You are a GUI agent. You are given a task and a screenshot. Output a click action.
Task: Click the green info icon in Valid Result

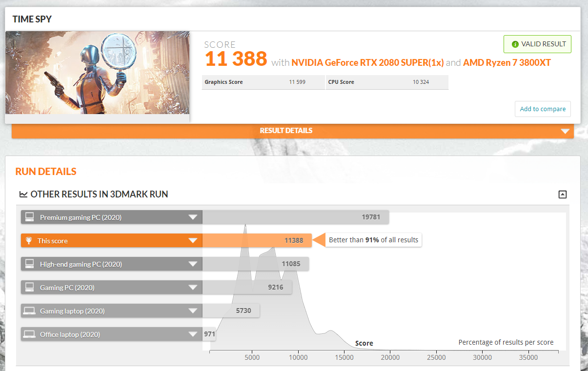tap(515, 44)
